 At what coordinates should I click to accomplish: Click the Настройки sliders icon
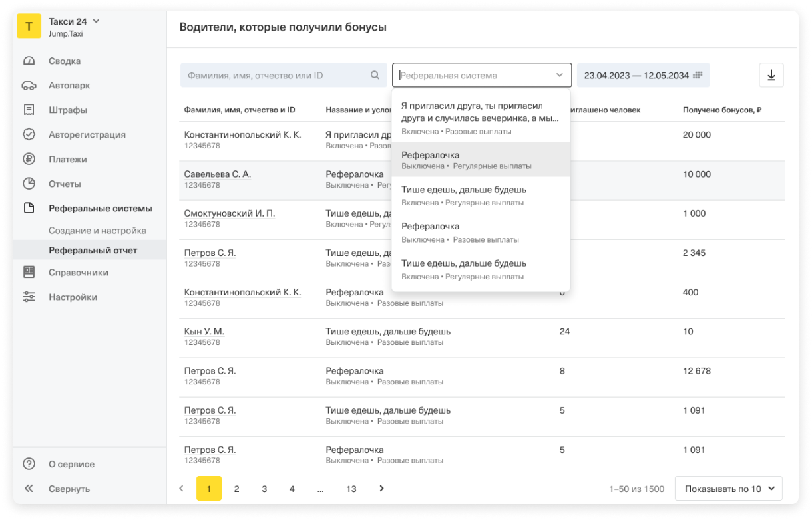click(x=29, y=297)
